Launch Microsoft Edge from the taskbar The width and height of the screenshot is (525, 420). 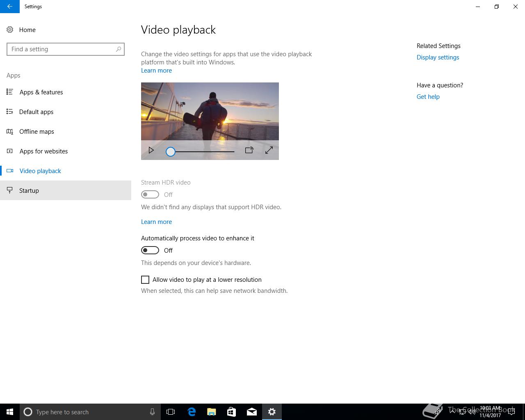click(192, 412)
